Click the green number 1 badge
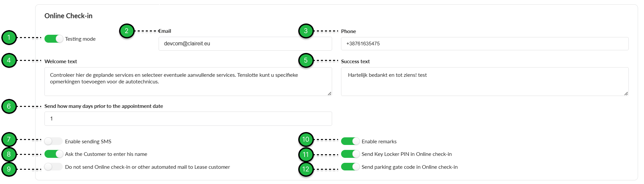Image resolution: width=644 pixels, height=184 pixels. [9, 37]
